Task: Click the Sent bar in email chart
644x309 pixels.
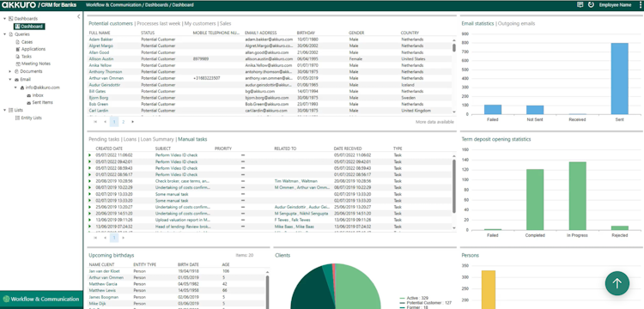Action: coord(619,78)
